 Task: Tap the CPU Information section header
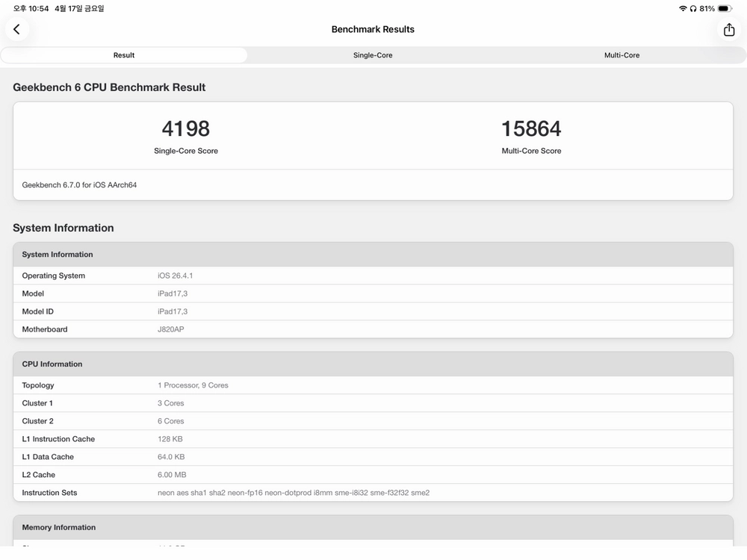(373, 364)
